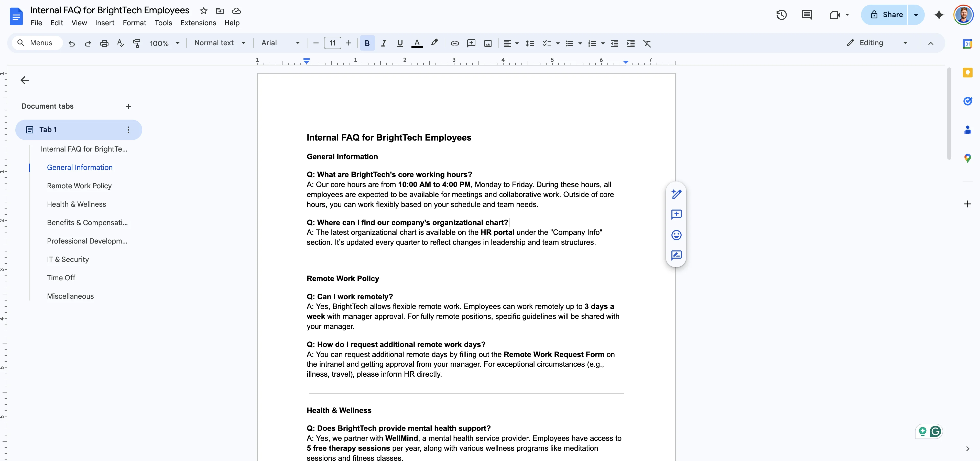Click the Clear formatting icon
The image size is (980, 461).
647,43
